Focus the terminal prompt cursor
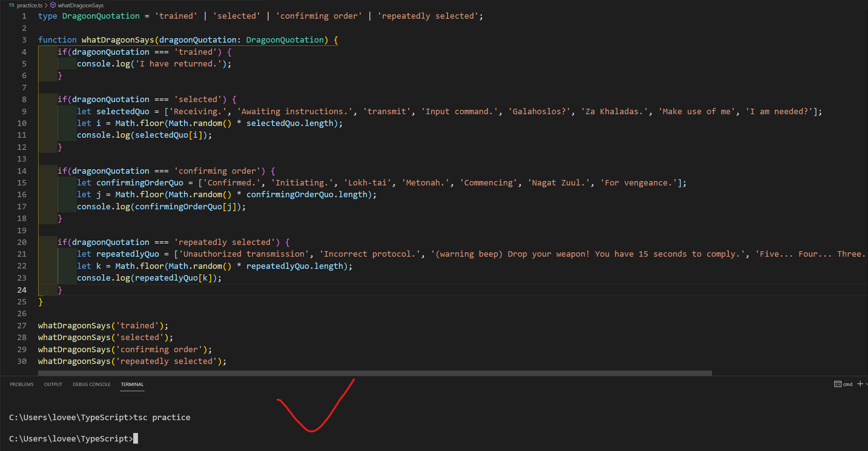This screenshot has height=451, width=868. [x=136, y=439]
